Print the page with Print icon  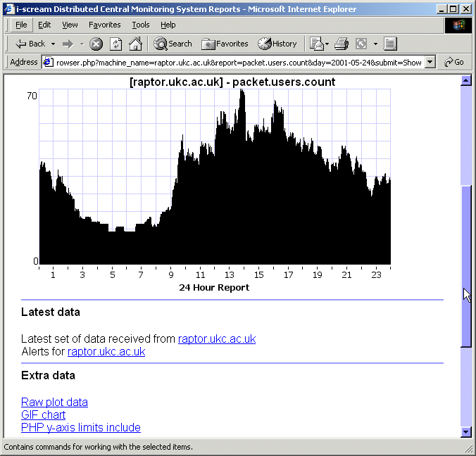[342, 44]
